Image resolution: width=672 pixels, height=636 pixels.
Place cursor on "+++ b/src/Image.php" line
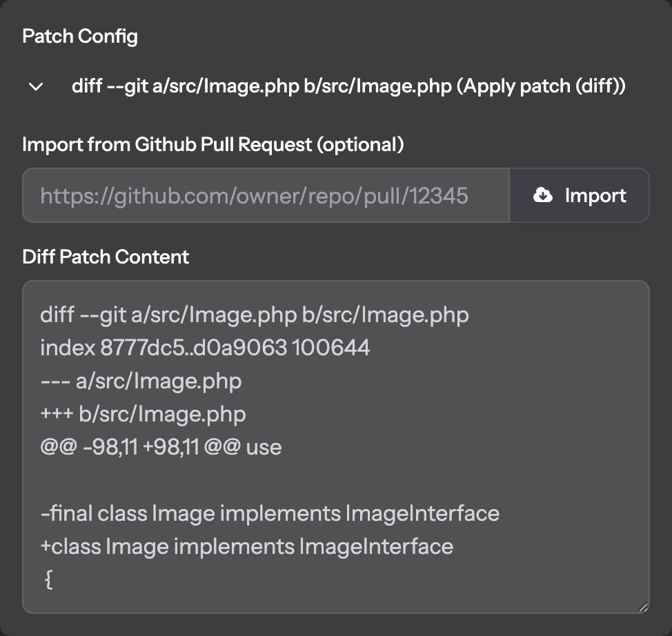143,414
